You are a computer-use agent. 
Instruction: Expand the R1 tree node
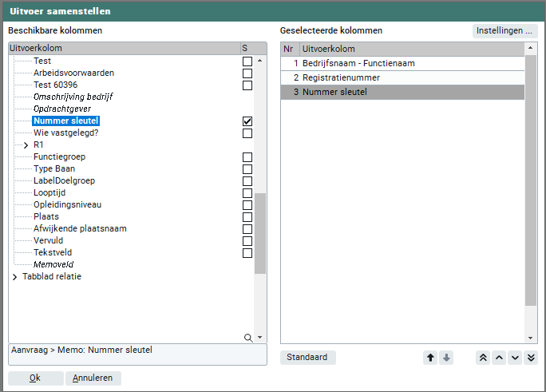[26, 145]
